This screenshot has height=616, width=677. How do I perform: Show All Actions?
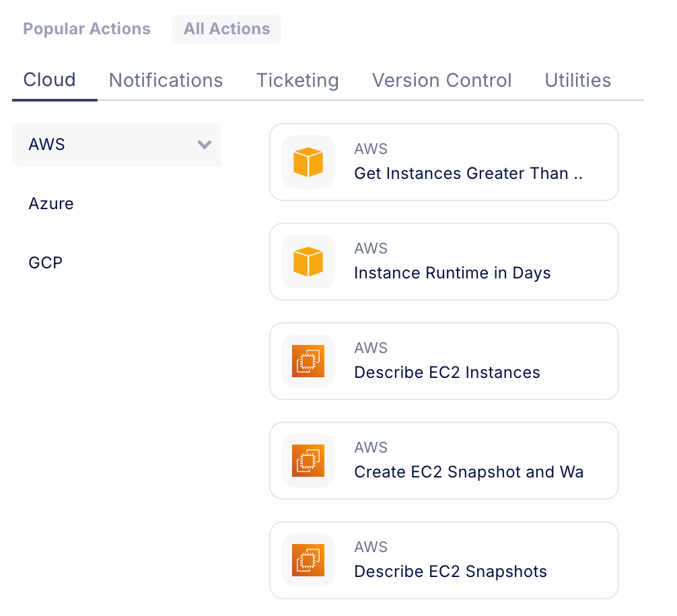point(227,29)
